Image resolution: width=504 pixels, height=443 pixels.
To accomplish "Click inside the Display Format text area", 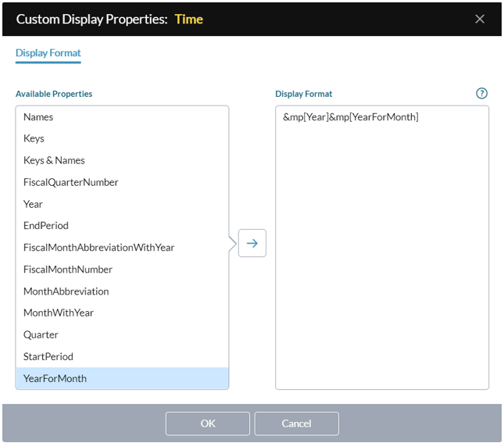I will (382, 248).
